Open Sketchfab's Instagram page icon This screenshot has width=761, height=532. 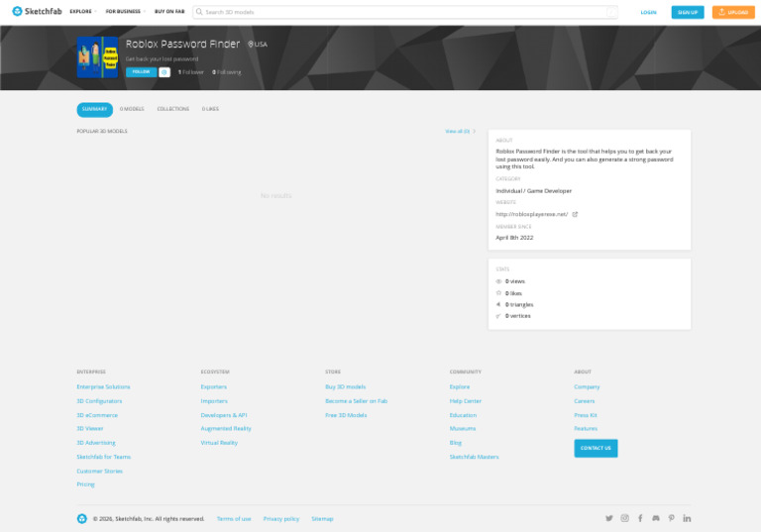tap(624, 518)
